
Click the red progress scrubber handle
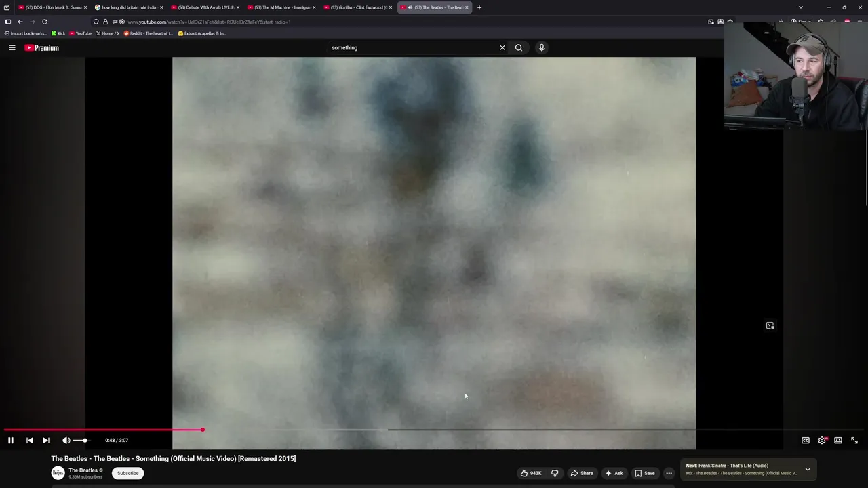[202, 430]
